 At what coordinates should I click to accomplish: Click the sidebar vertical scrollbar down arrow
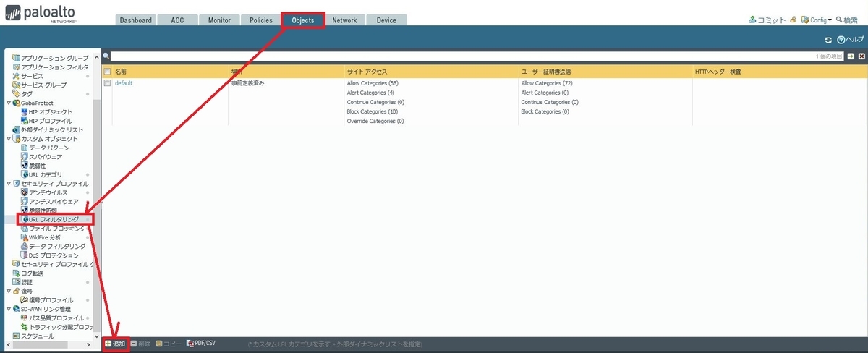(98, 336)
